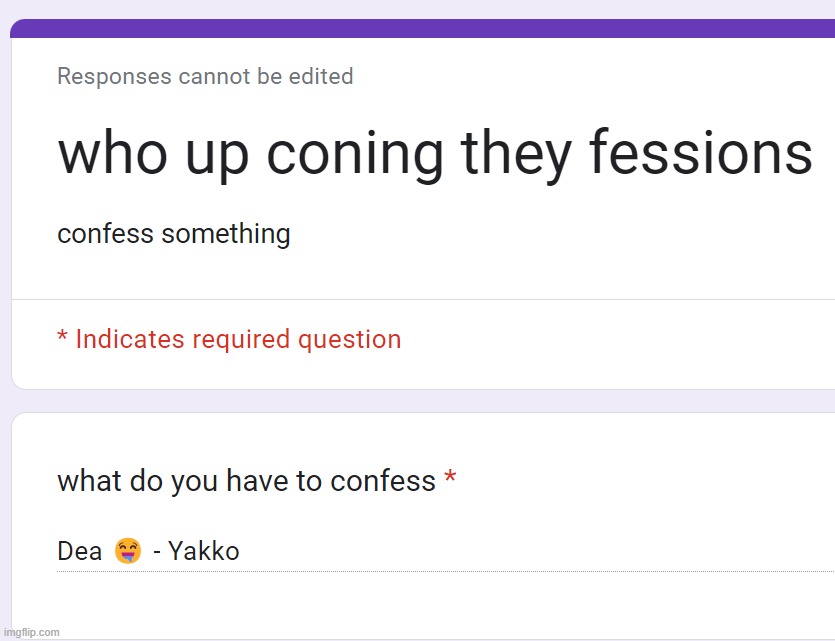Click the word 'confess' in the question label
The image size is (835, 641).
383,481
